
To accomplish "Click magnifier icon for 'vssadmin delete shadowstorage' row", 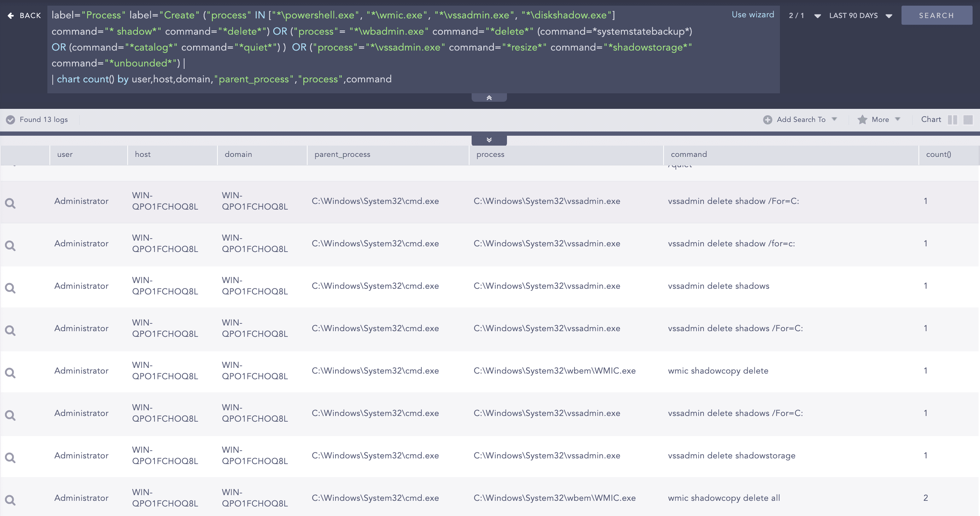I will (x=10, y=458).
